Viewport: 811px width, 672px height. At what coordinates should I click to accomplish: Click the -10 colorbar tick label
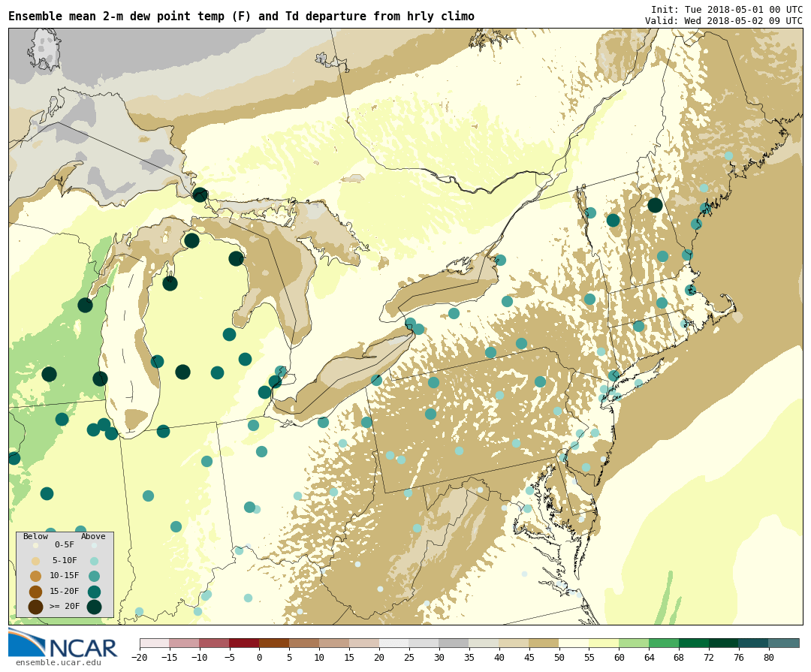coord(199,658)
